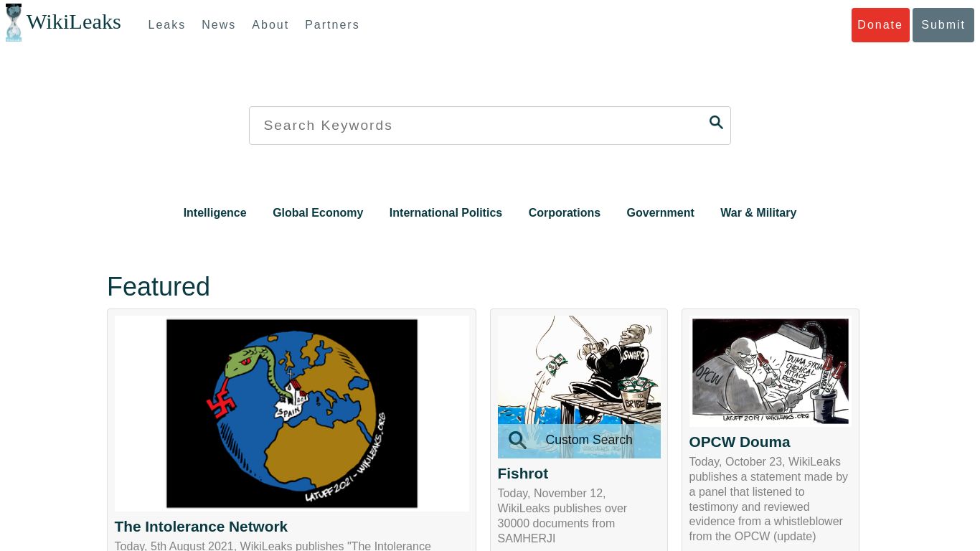
Task: Open the Leaks menu
Action: coord(166,24)
